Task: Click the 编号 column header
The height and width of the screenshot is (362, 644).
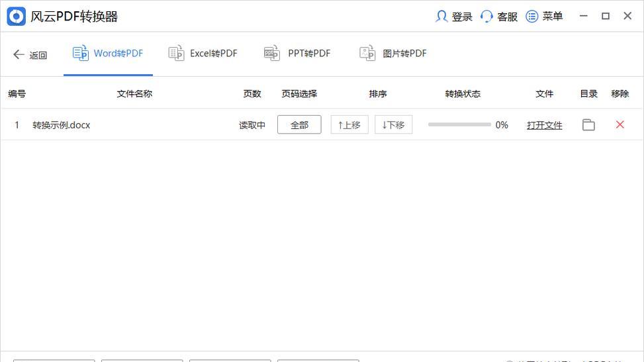Action: (x=17, y=94)
